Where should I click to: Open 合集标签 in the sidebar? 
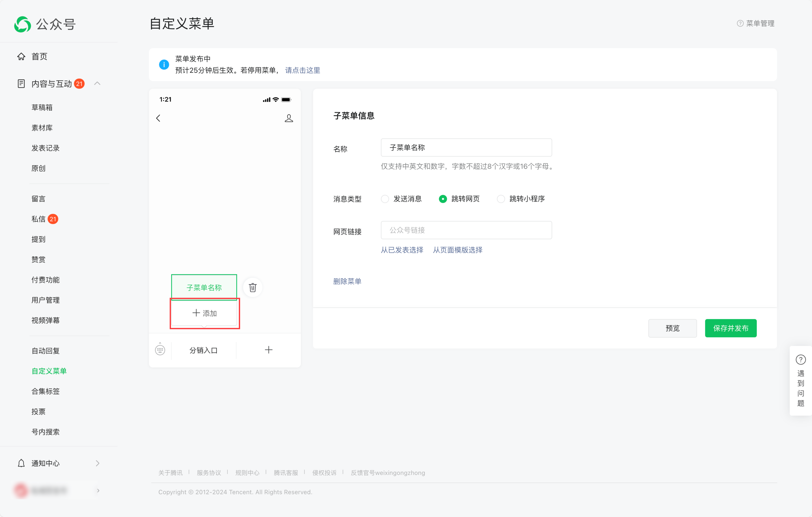(45, 391)
